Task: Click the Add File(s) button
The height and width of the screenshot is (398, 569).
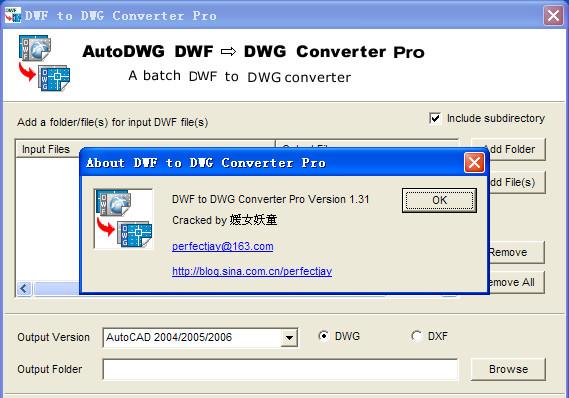Action: coord(517,182)
